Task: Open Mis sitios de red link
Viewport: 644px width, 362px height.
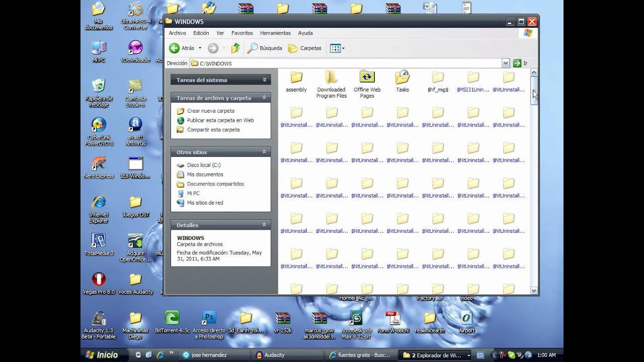Action: (205, 203)
